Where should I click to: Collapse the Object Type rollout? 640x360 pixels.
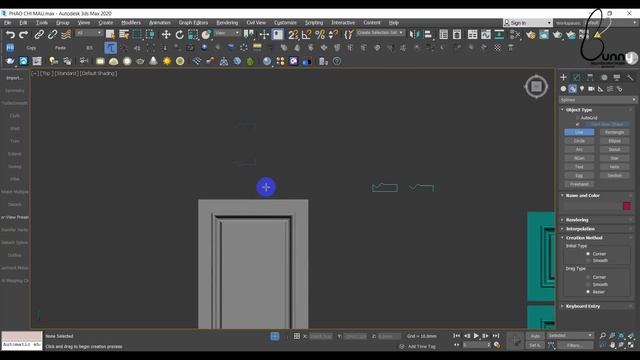tap(579, 110)
